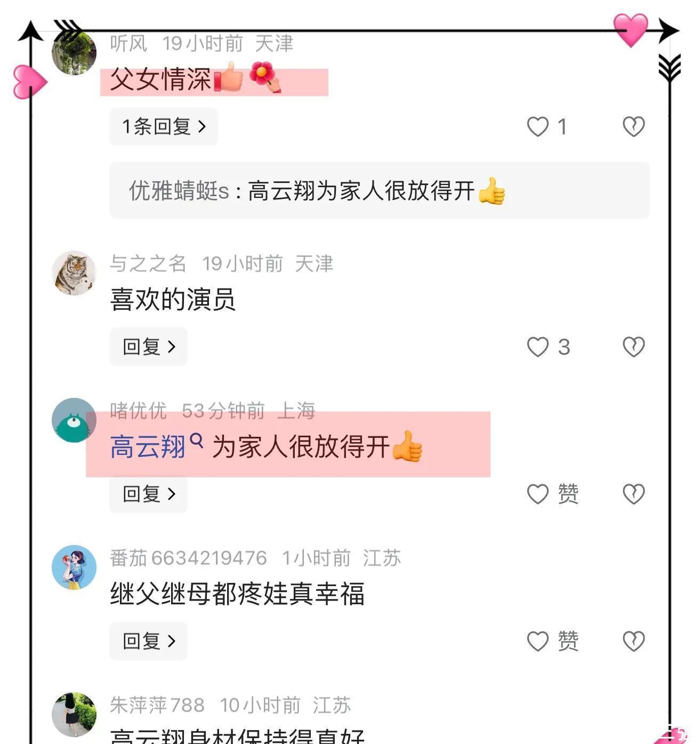This screenshot has height=744, width=700.
Task: Reply to 啫优优's comment
Action: (x=148, y=494)
